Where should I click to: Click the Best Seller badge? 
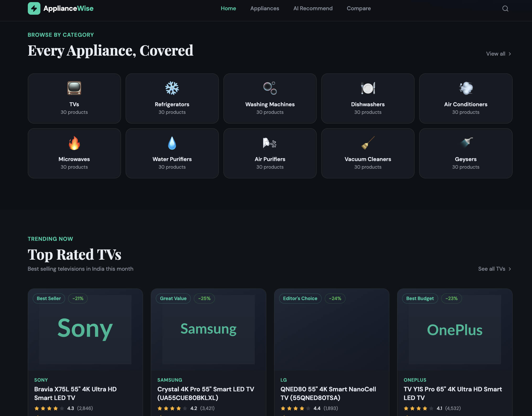point(49,298)
